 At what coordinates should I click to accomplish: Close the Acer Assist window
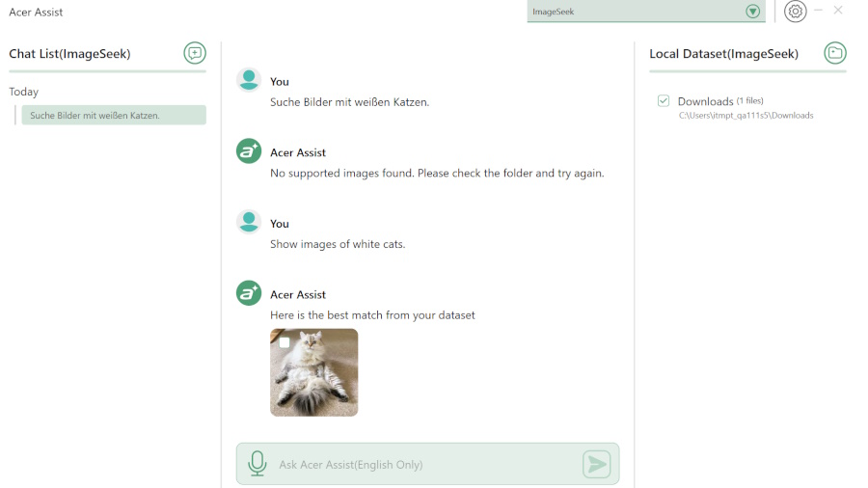(838, 10)
